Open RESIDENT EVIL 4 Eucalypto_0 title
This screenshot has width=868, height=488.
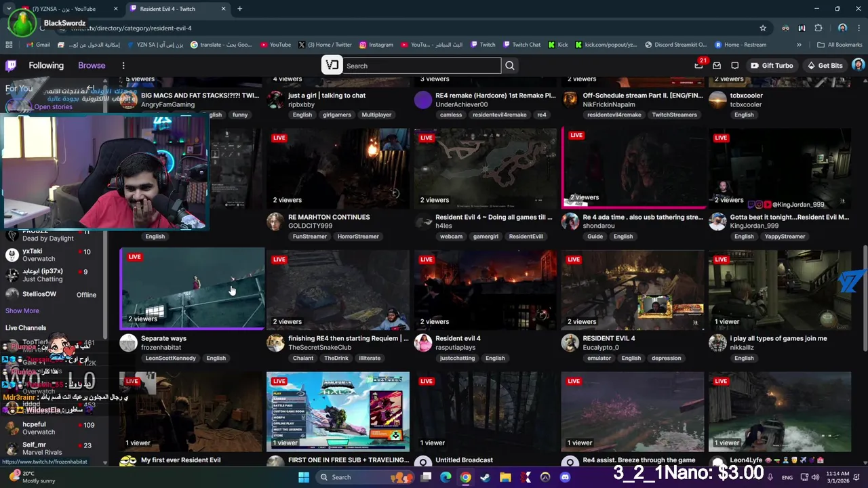[609, 338]
